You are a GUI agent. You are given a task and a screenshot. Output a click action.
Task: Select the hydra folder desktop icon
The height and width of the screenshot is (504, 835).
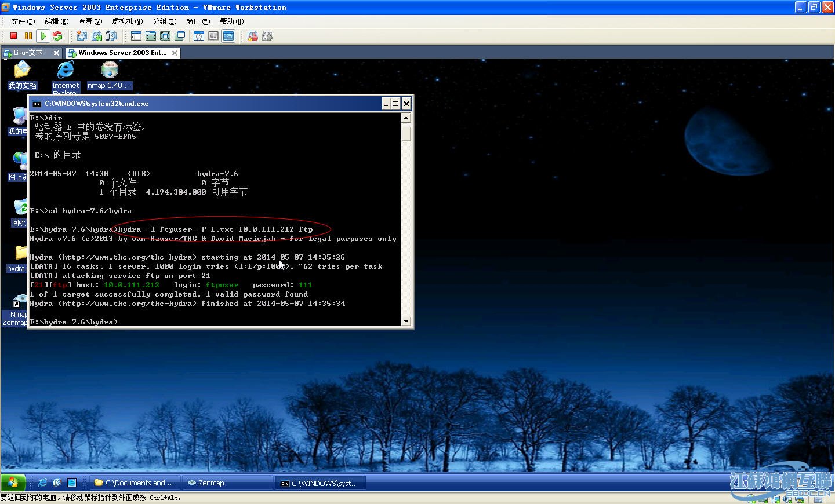point(16,258)
